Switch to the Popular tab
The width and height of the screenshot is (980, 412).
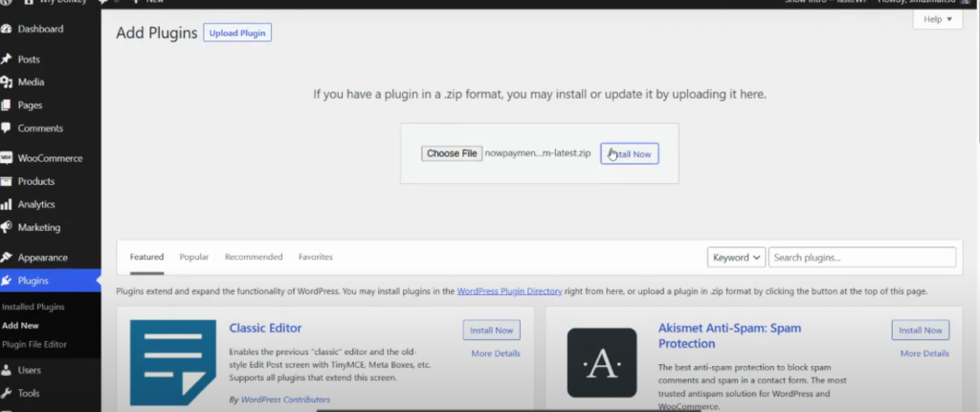pyautogui.click(x=194, y=257)
